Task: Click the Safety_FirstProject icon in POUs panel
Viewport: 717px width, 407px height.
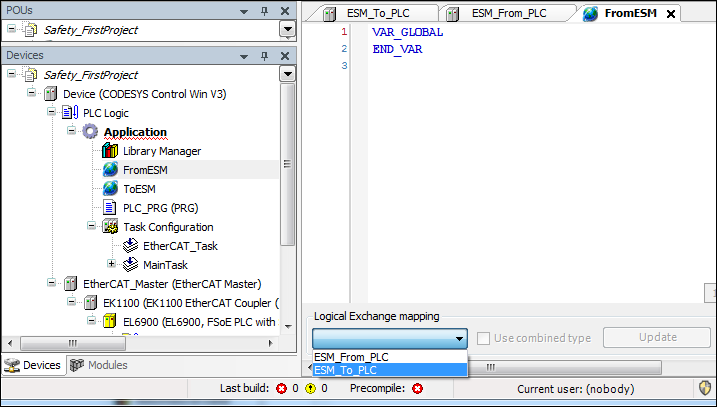Action: [x=30, y=30]
